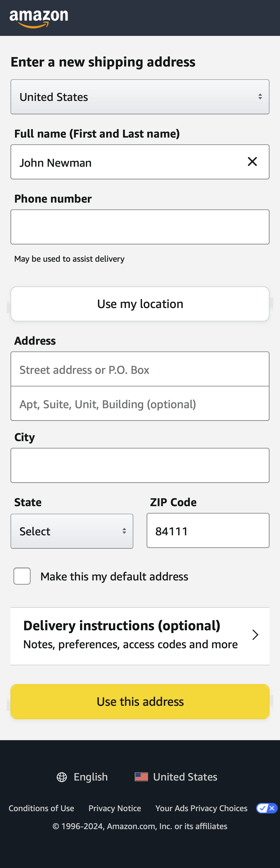Viewport: 280px width, 868px height.
Task: Click the United States flag icon
Action: point(142,776)
